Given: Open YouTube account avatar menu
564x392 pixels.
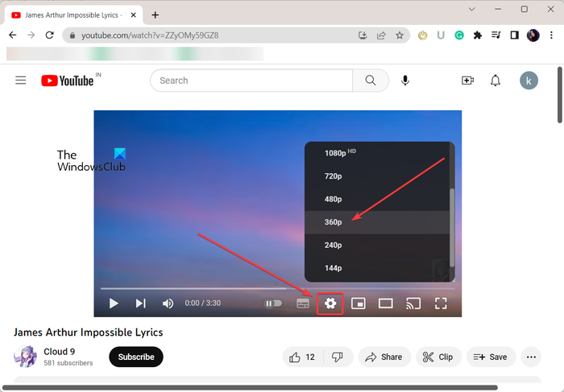Looking at the screenshot, I should [x=529, y=80].
